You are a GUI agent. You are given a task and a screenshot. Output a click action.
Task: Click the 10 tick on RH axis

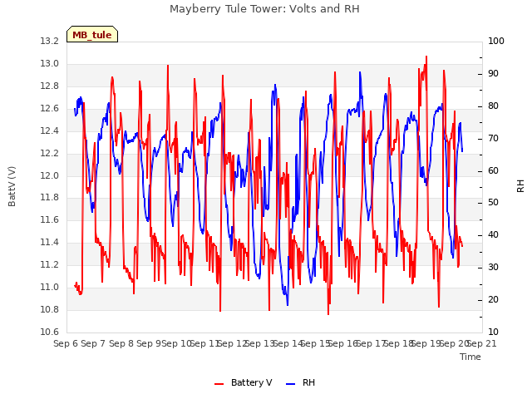tap(493, 332)
